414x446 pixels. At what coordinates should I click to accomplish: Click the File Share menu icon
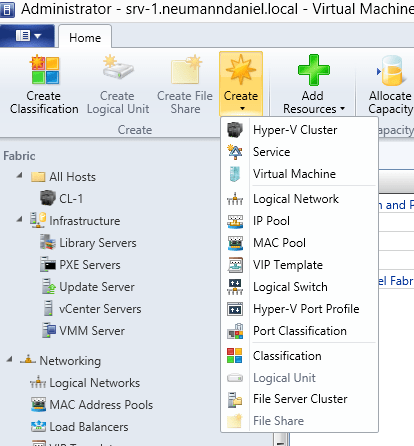point(235,421)
